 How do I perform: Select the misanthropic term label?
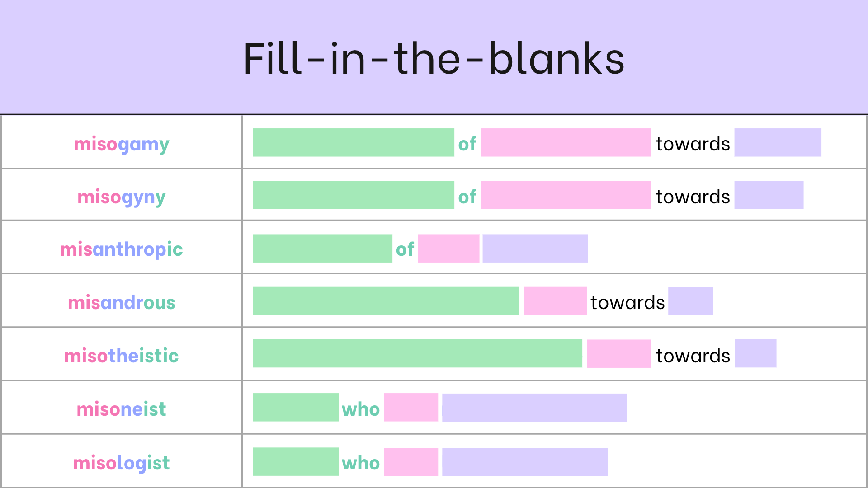121,250
